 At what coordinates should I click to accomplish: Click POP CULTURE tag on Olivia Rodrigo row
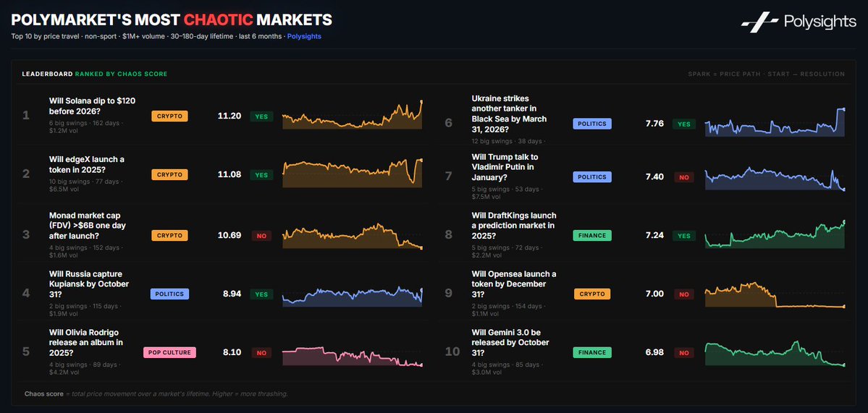coord(169,352)
